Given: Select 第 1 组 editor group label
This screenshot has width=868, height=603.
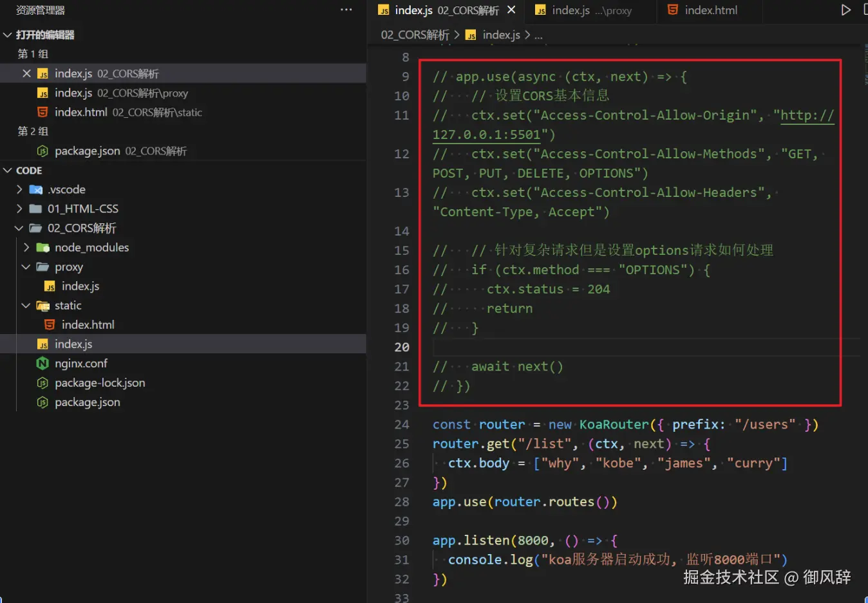Looking at the screenshot, I should pos(33,54).
